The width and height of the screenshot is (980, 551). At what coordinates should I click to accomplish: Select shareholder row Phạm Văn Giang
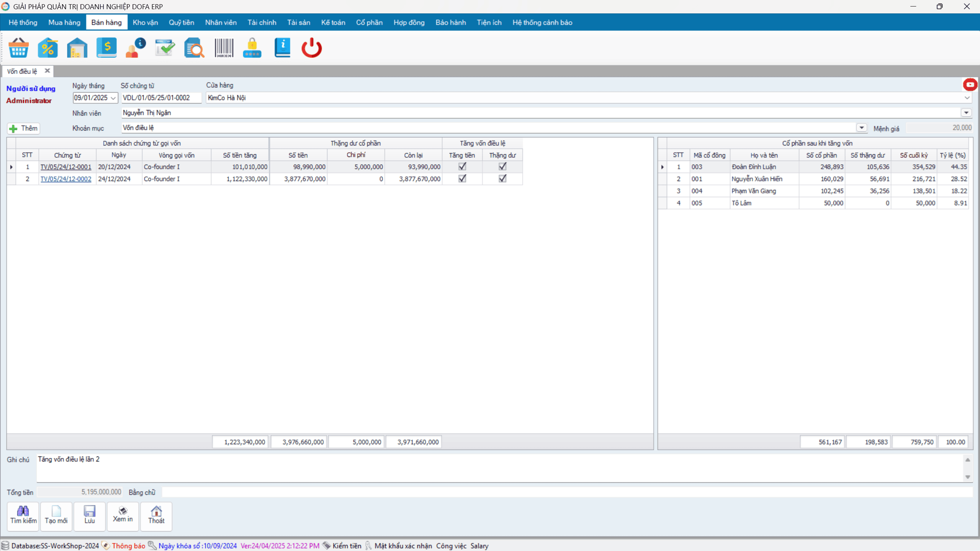click(x=813, y=191)
